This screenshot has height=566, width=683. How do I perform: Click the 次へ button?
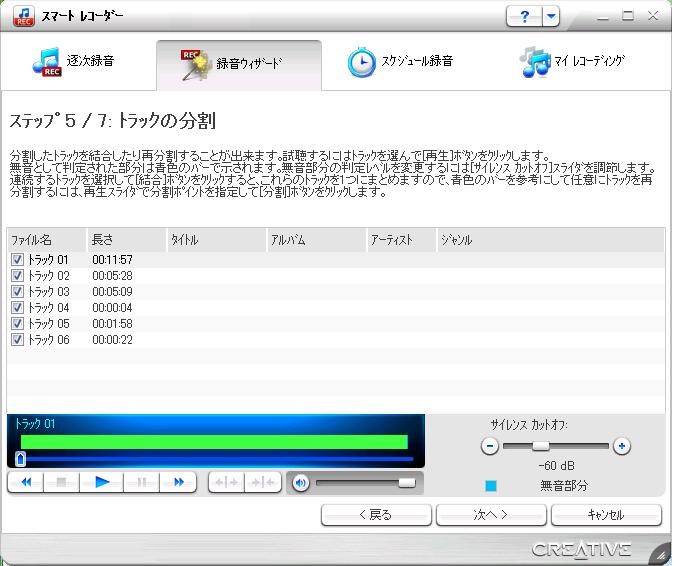click(x=491, y=515)
